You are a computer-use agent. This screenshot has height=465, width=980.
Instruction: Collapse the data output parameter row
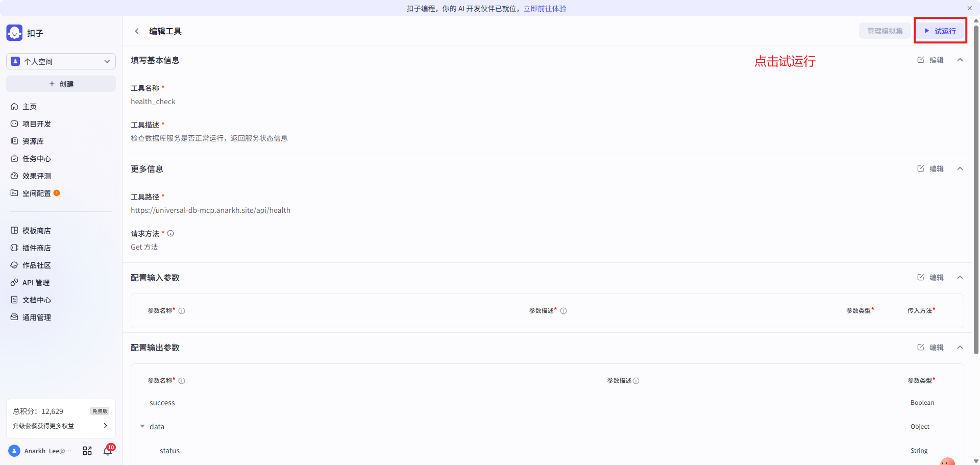click(x=142, y=426)
